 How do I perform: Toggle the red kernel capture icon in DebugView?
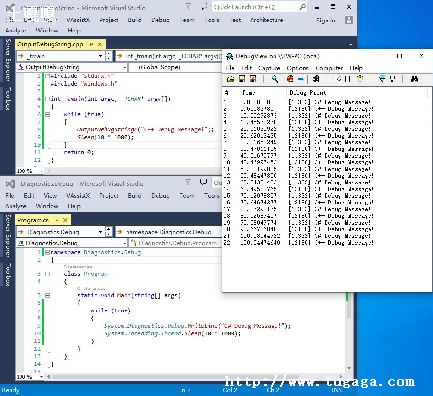(290, 79)
